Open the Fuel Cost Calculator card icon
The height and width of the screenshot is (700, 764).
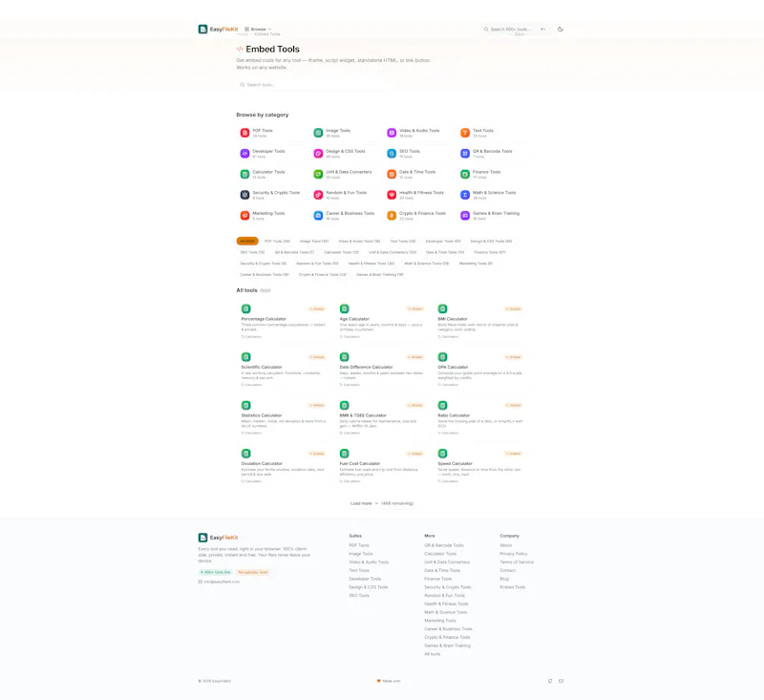tap(345, 454)
